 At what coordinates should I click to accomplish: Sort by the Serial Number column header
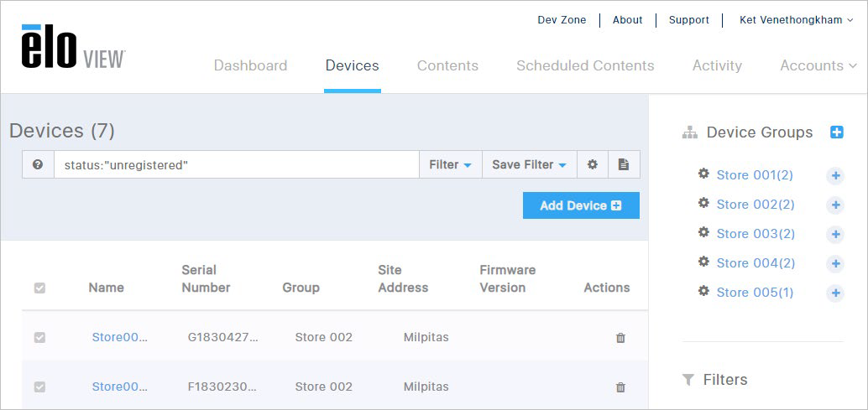[x=206, y=278]
